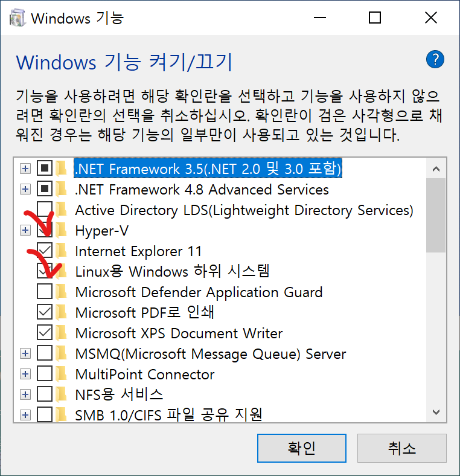Click folder icon next to SMB 1.0/CIFS
460x476 pixels.
pos(62,414)
